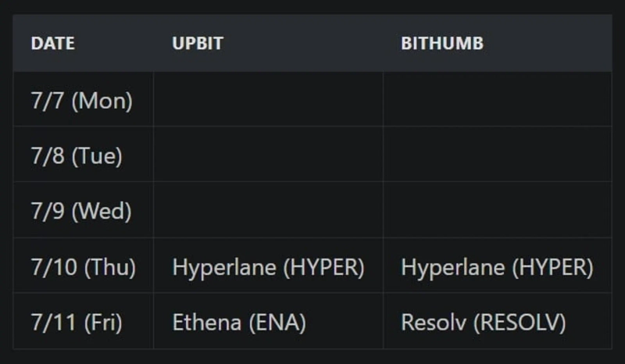Screen dimensions: 625x364
Task: Click empty BITHUMB cell for 7/7 (Mon)
Action: coord(497,101)
